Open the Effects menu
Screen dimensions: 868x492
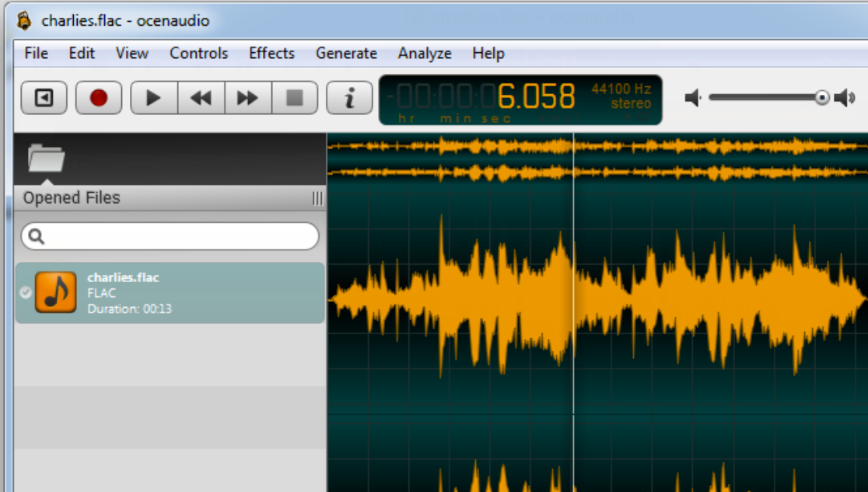point(271,53)
